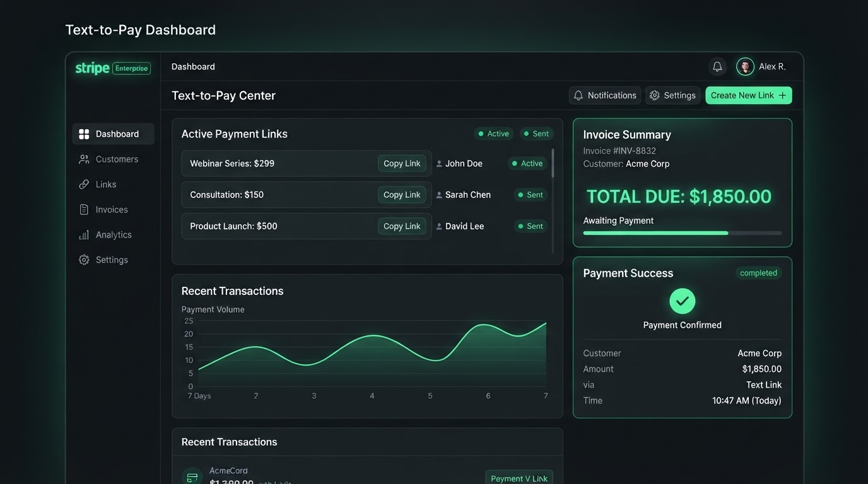This screenshot has height=484, width=868.
Task: Click the Sent status badge for David Lee
Action: coord(531,226)
